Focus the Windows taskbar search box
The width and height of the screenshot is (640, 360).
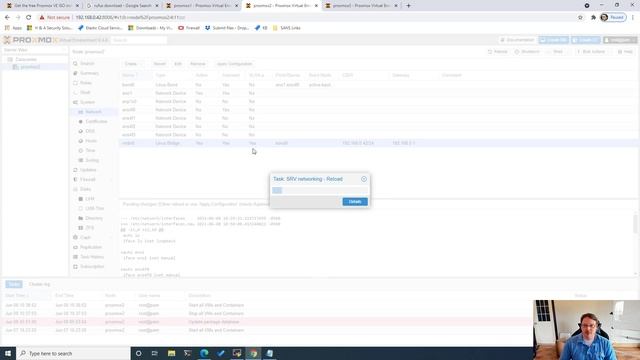[x=73, y=353]
